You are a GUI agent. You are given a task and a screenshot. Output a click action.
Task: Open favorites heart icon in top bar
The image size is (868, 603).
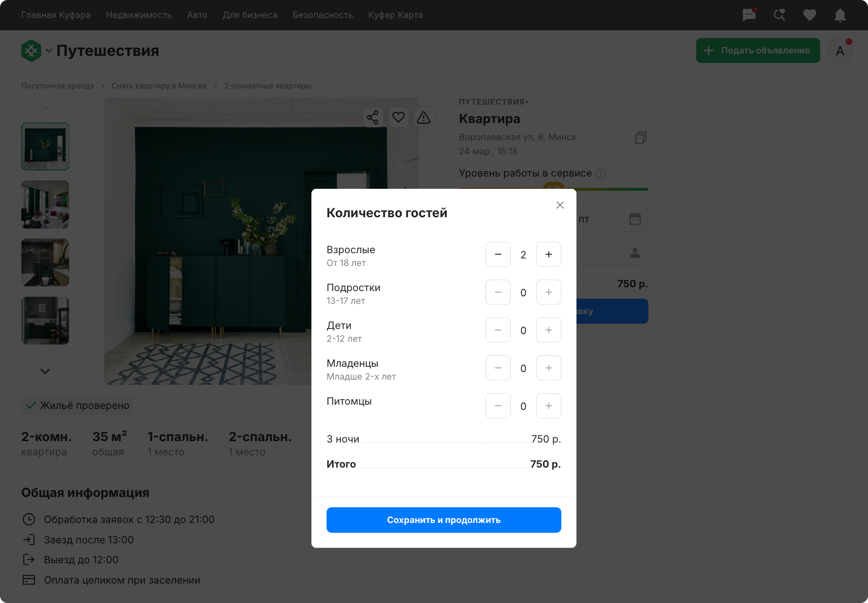pos(810,15)
